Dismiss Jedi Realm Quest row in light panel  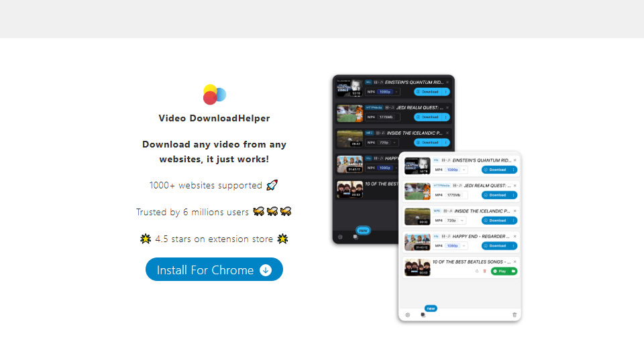(x=515, y=186)
